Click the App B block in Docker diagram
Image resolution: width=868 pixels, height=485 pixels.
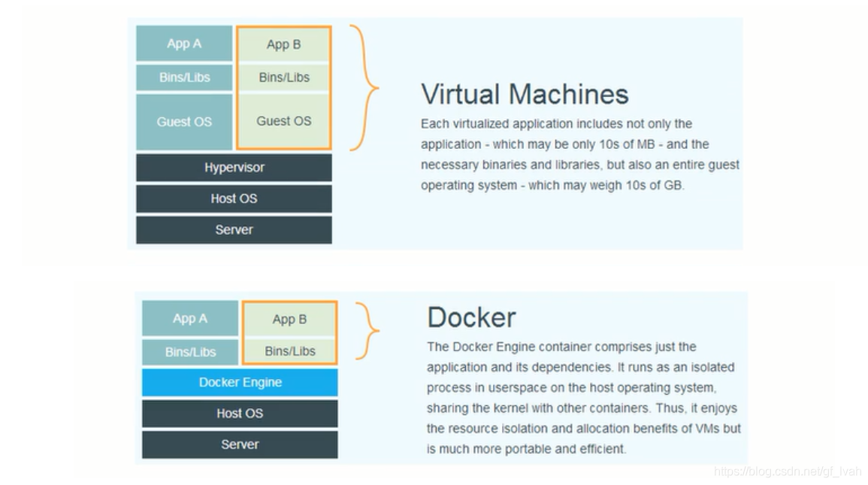pyautogui.click(x=289, y=320)
